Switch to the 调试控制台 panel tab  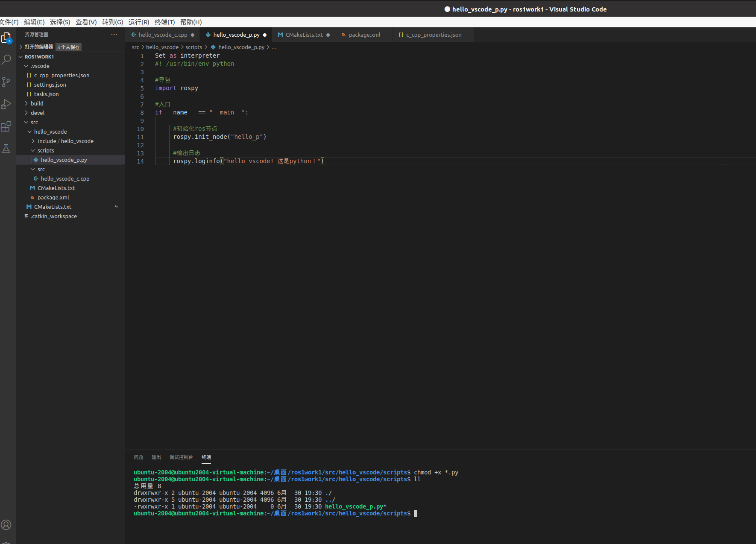coord(181,457)
